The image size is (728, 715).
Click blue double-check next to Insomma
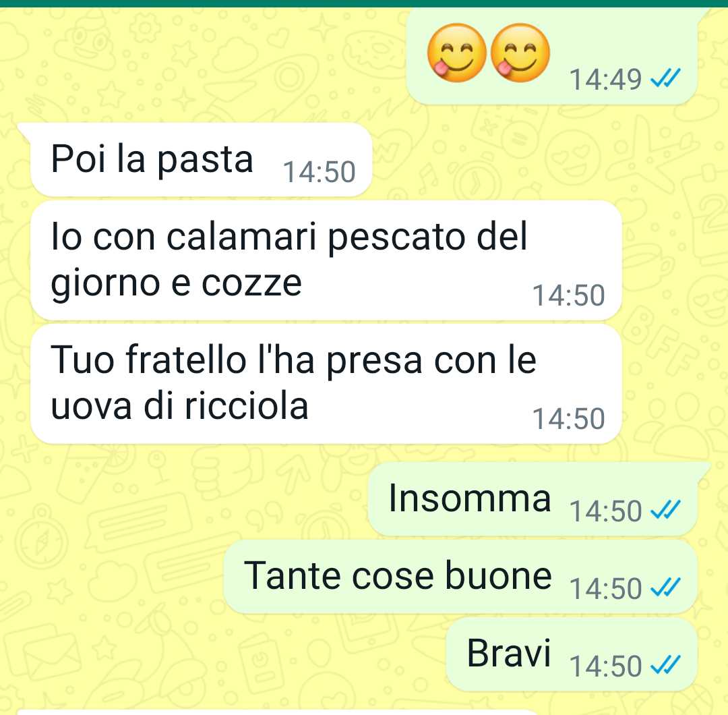(665, 509)
